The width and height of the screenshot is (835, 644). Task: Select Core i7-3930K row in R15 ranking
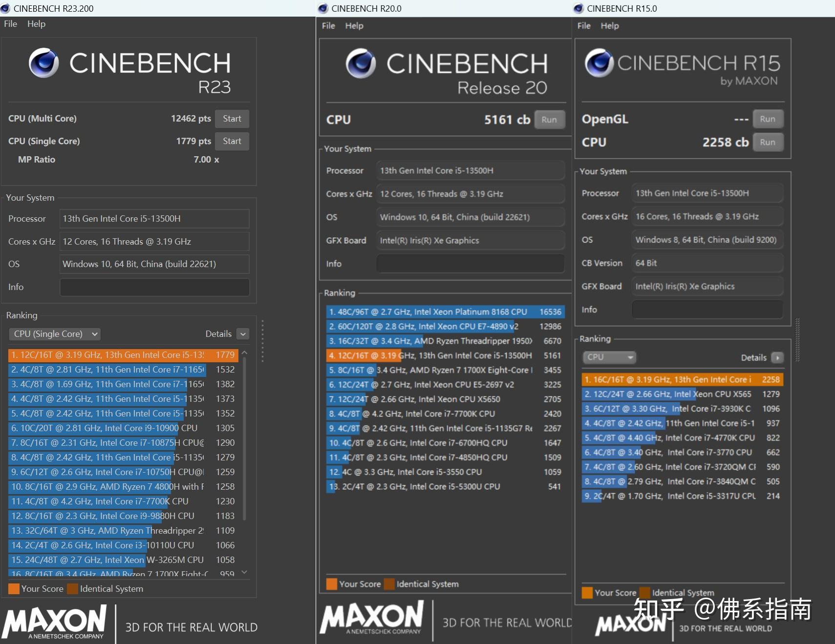683,409
